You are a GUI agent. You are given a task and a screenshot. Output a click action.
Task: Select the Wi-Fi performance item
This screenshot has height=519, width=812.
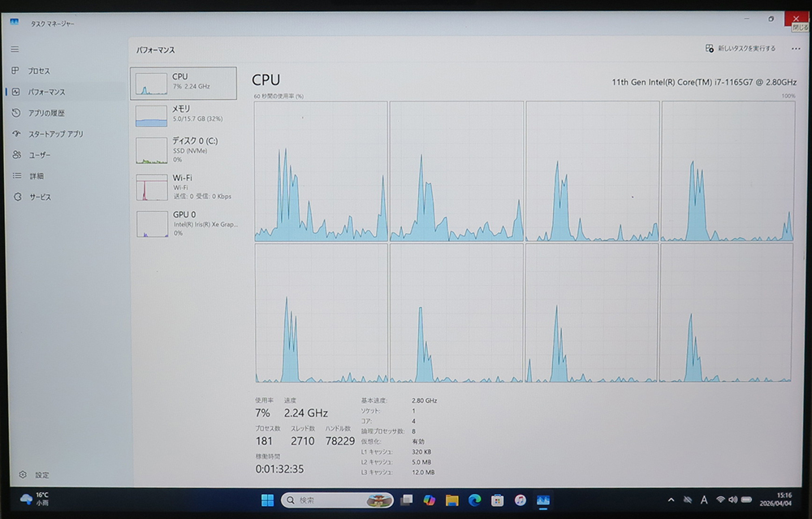[184, 187]
